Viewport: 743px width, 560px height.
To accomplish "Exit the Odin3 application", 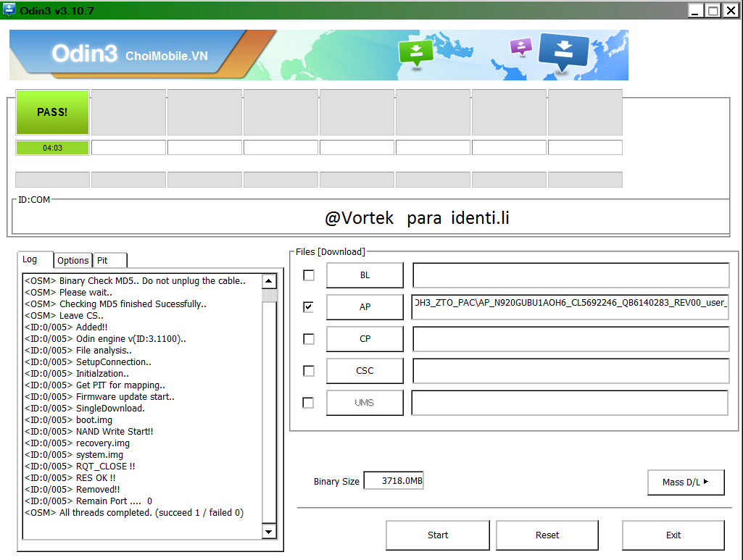I will click(673, 535).
